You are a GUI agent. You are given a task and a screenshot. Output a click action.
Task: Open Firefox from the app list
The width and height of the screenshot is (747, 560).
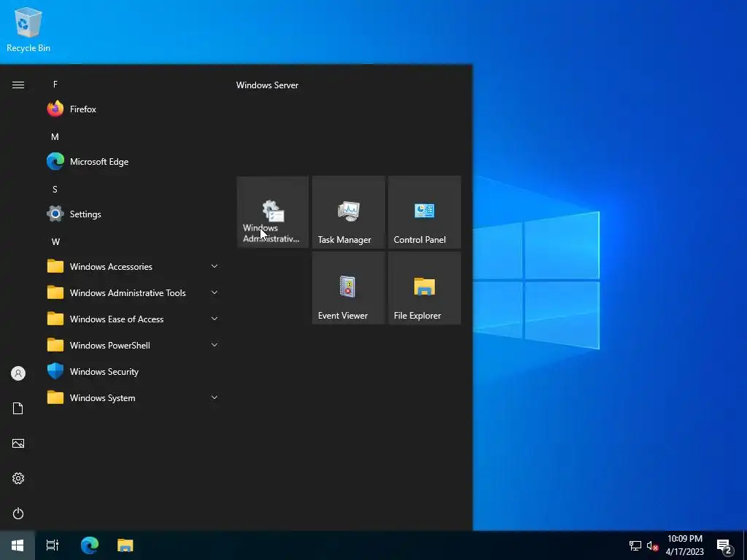click(133, 109)
